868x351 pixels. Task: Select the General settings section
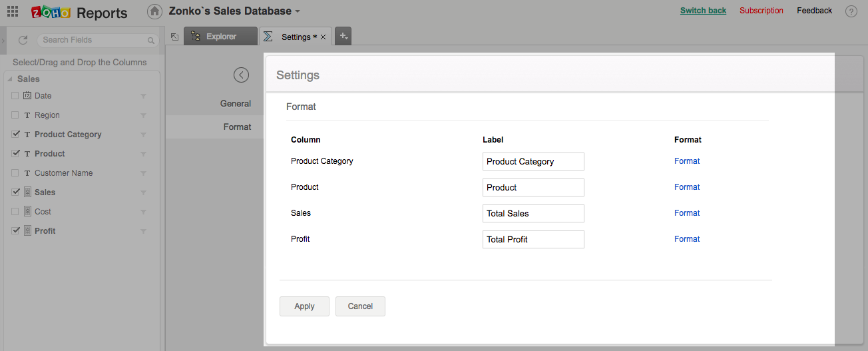click(x=236, y=104)
